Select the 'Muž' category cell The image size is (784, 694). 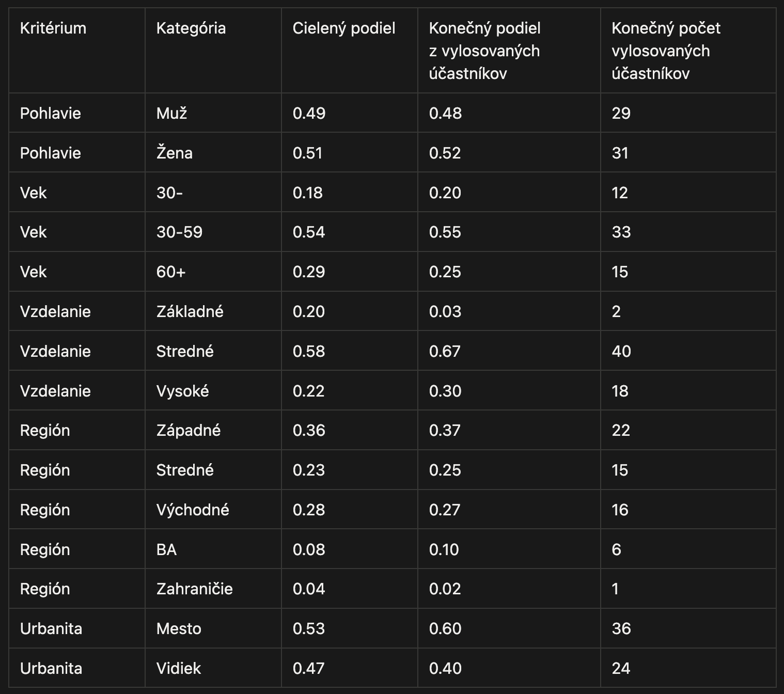pos(172,113)
